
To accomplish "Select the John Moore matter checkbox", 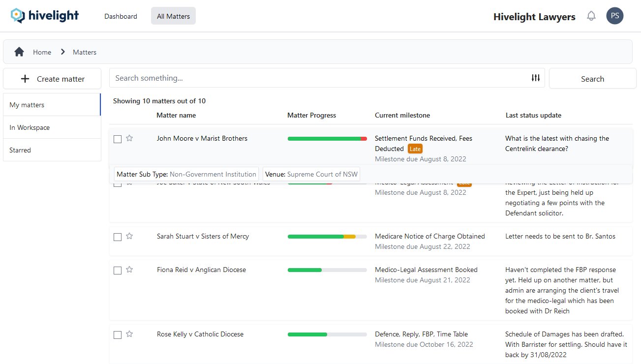I will pyautogui.click(x=117, y=139).
